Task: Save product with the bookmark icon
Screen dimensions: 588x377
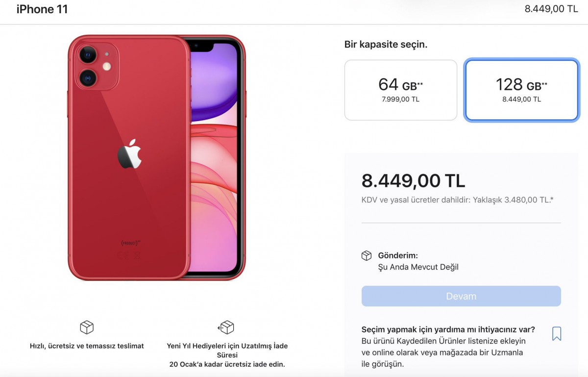Action: [x=557, y=334]
